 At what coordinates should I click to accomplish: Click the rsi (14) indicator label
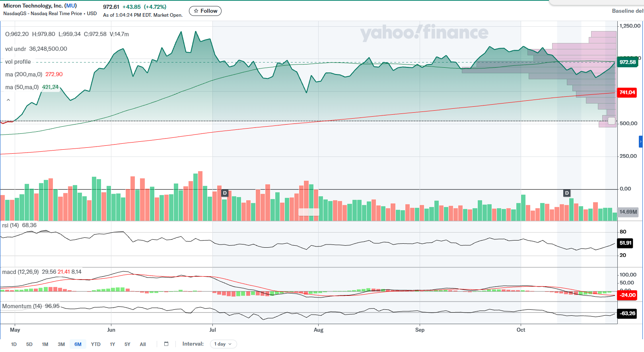coord(11,225)
